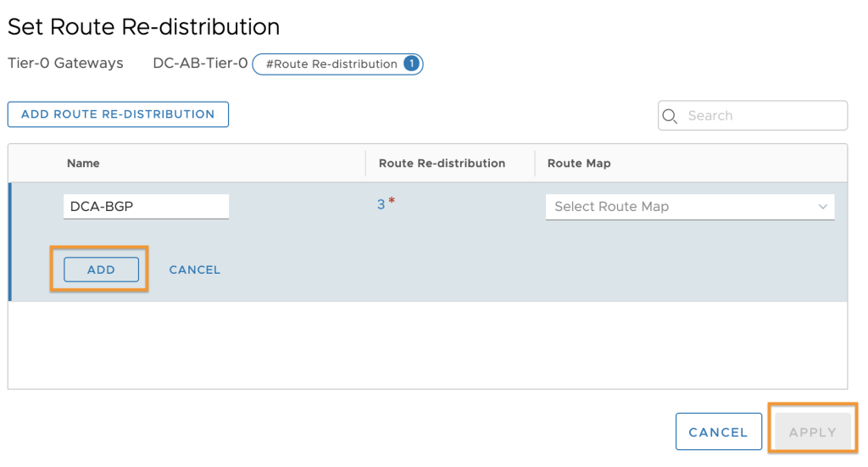
Task: Click the Name column header
Action: point(83,163)
